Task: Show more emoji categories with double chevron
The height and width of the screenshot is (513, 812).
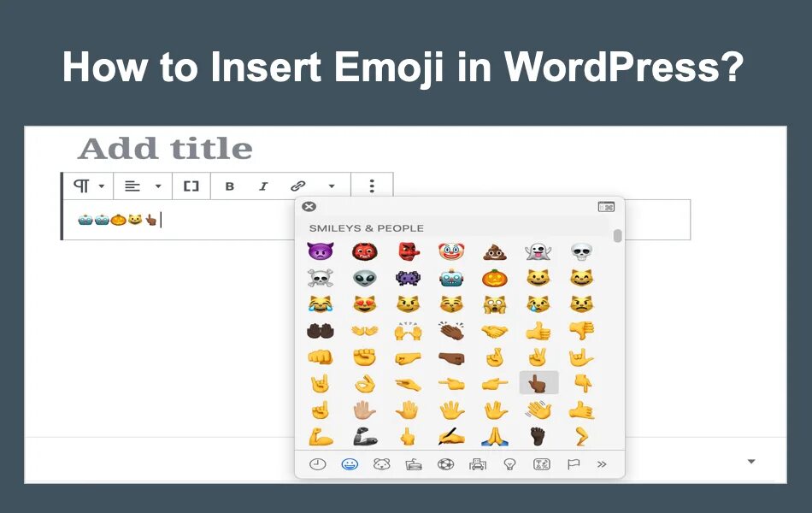Action: point(601,464)
